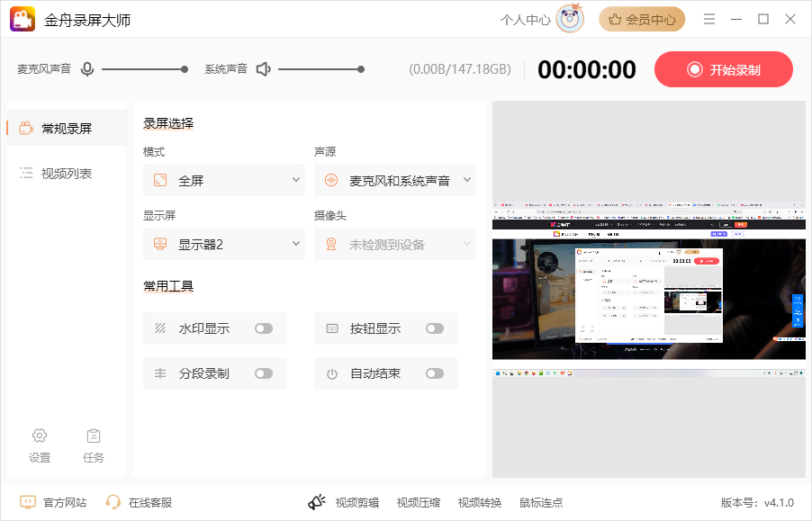This screenshot has width=812, height=521.
Task: Open the 在线客服 link
Action: (150, 502)
